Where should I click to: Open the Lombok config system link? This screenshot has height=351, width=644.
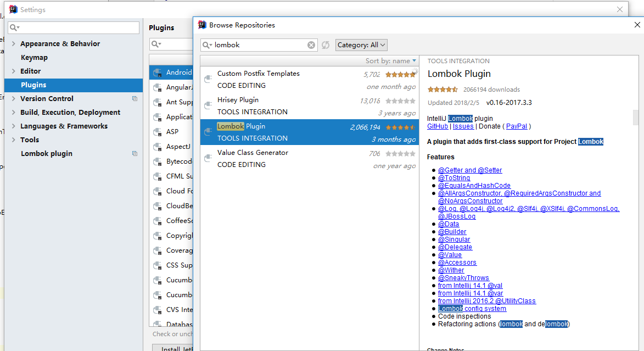click(x=472, y=309)
